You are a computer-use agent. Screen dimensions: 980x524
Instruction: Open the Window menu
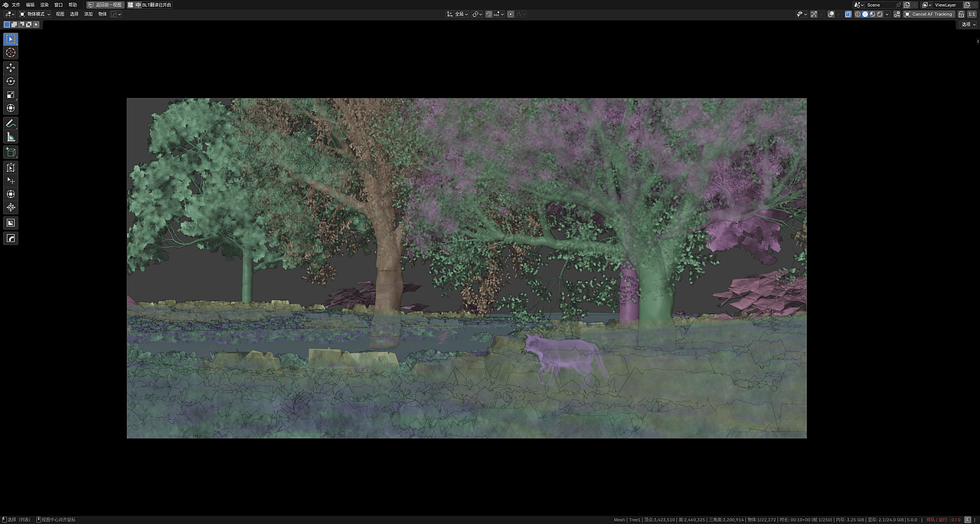coord(58,5)
